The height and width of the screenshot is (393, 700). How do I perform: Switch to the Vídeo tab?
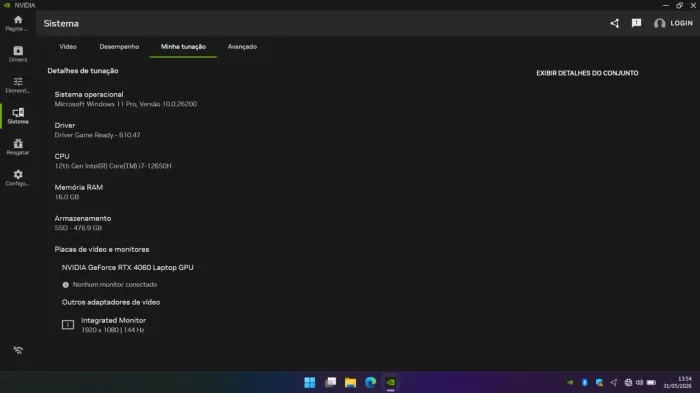coord(68,46)
